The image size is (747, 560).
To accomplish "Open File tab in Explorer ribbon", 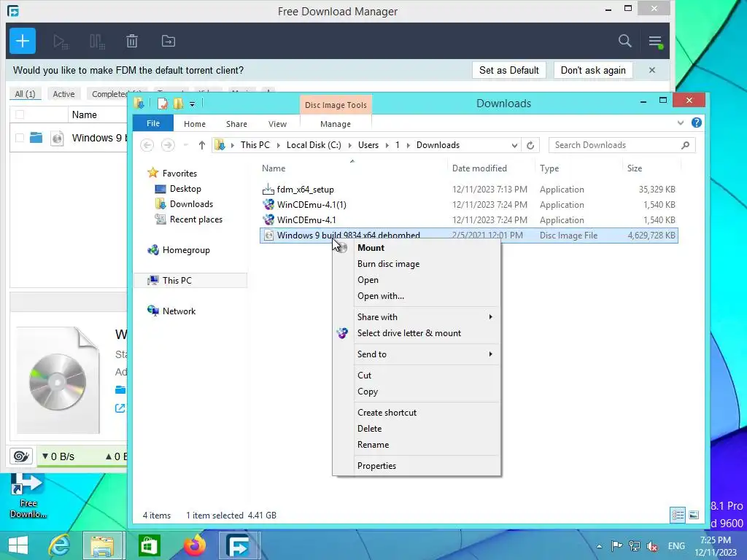I will 153,123.
